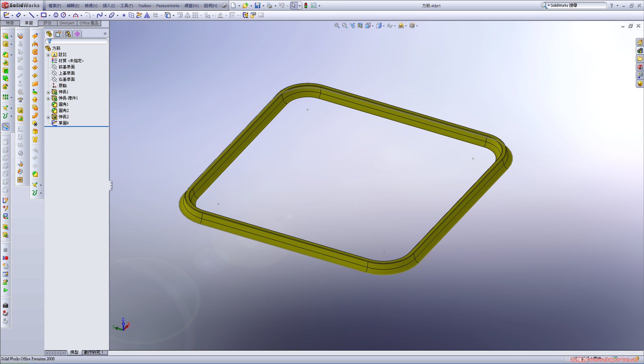Select 草圖4 in the feature tree
The image size is (644, 364).
point(63,123)
